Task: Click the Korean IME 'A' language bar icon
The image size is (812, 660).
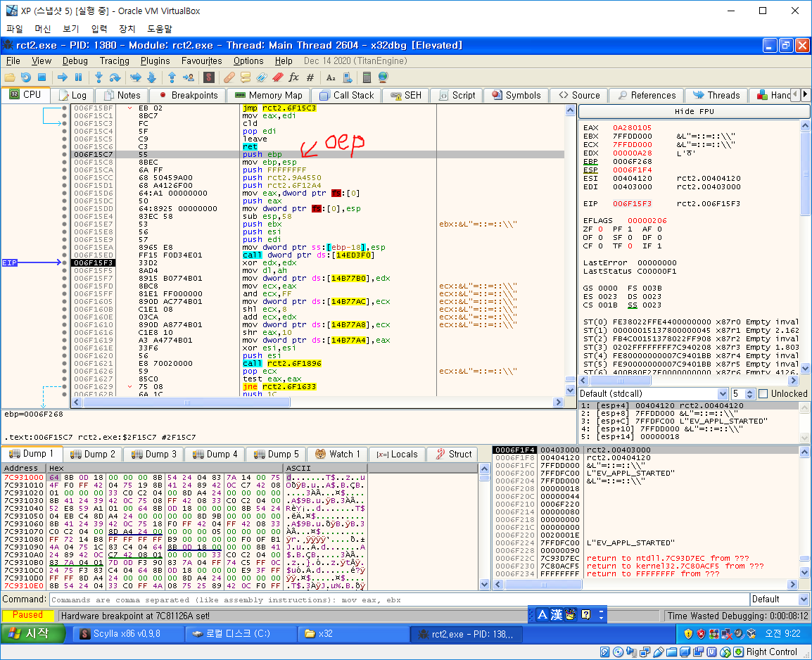Action: pyautogui.click(x=543, y=614)
